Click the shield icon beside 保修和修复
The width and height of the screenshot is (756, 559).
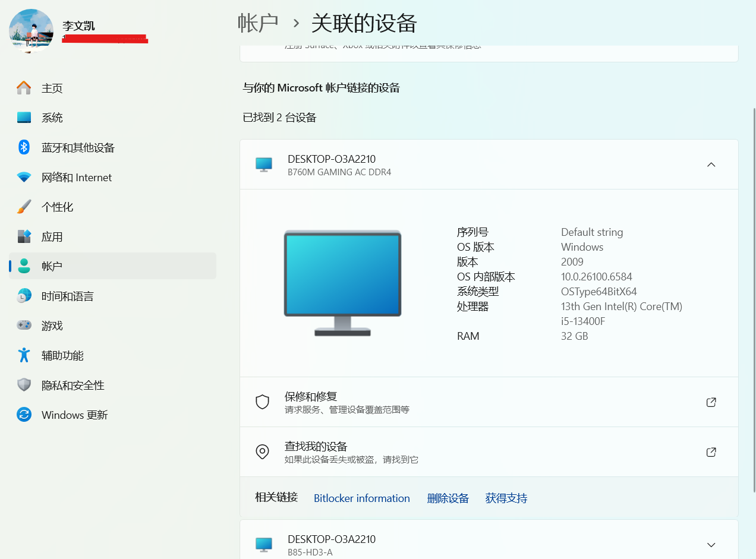(262, 402)
